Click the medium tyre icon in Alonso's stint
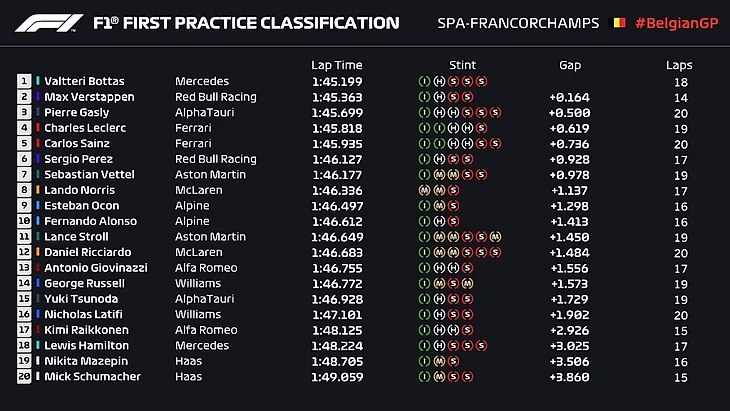Screen dimensions: 730x411 tap(438, 221)
